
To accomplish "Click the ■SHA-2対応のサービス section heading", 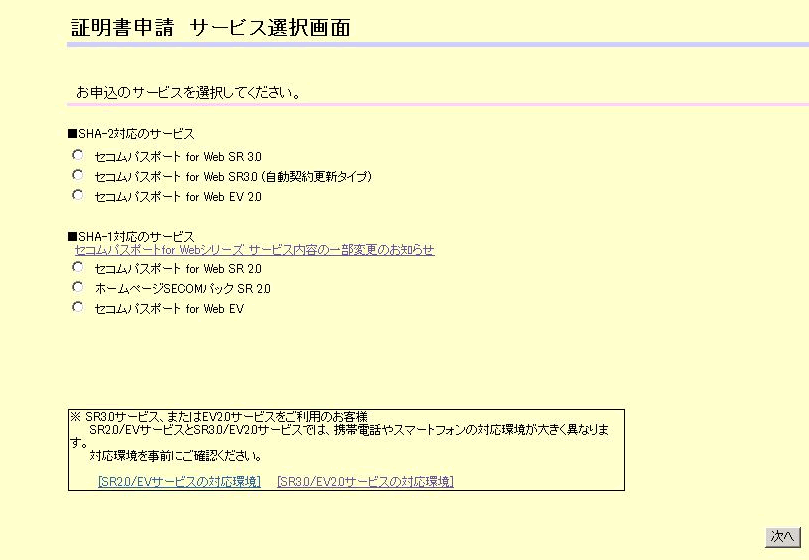I will (x=131, y=133).
